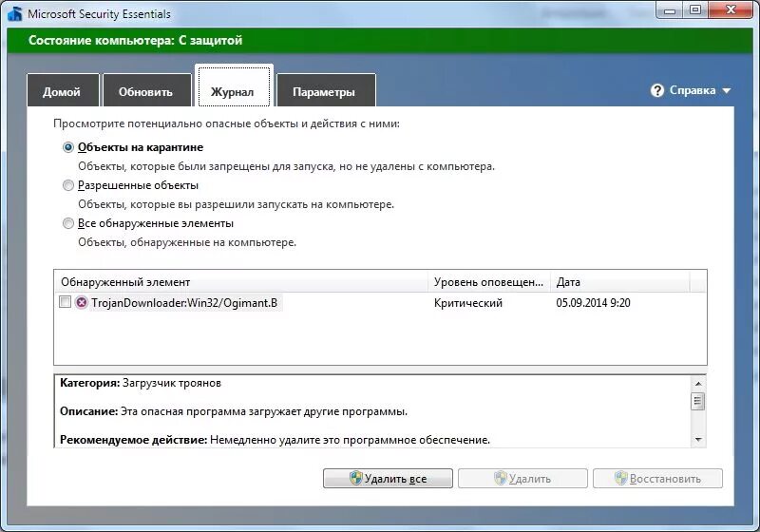Image resolution: width=760 pixels, height=532 pixels.
Task: Minimize the Security Essentials window
Action: 670,9
